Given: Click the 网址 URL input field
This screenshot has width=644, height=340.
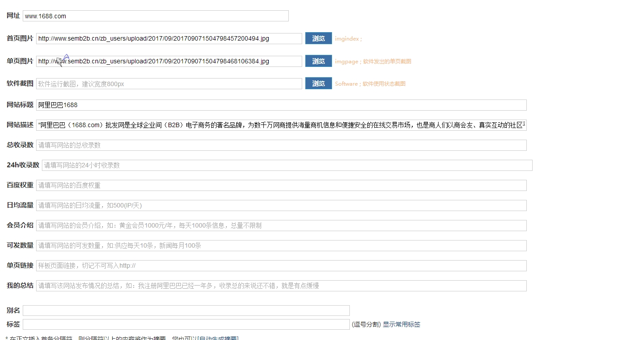Looking at the screenshot, I should click(156, 16).
